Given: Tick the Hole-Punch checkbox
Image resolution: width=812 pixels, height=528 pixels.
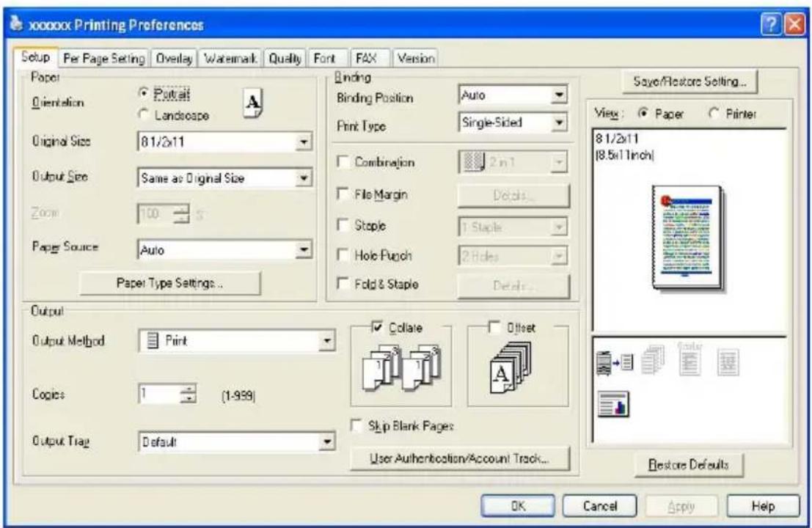Looking at the screenshot, I should click(343, 254).
